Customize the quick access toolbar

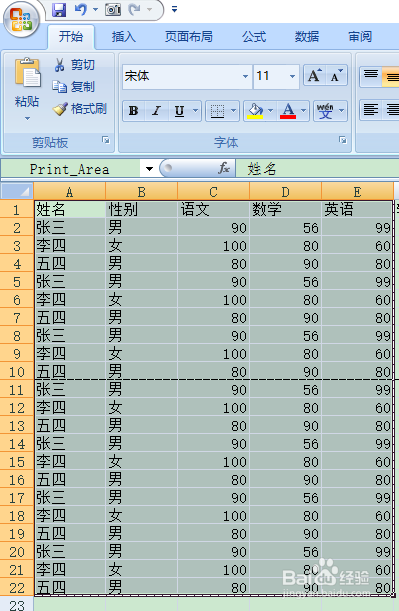[175, 9]
